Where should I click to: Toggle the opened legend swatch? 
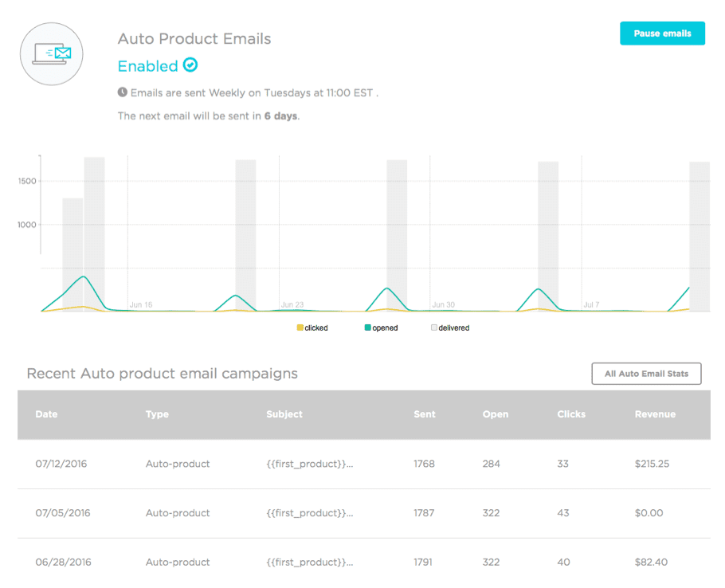368,327
